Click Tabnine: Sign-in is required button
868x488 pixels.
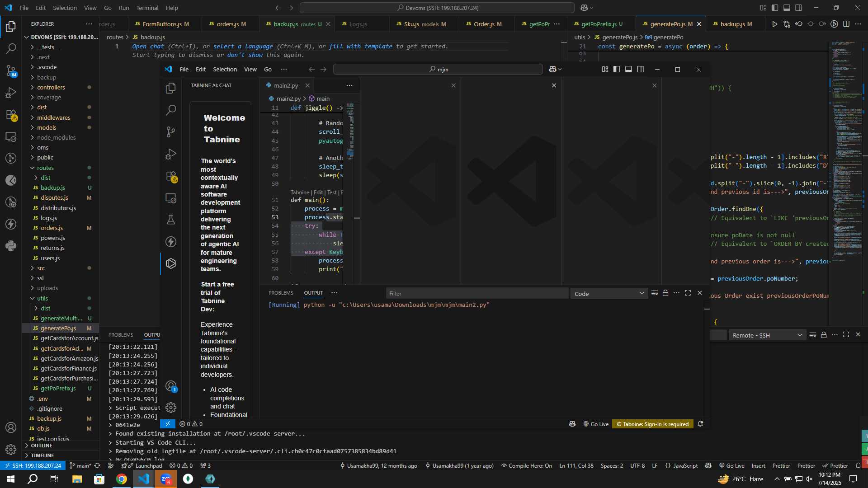pyautogui.click(x=653, y=424)
